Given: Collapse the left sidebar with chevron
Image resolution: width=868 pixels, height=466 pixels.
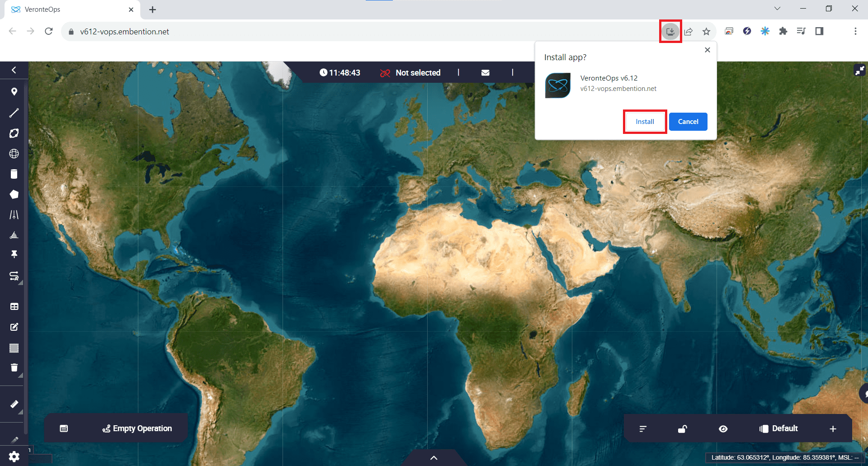Looking at the screenshot, I should pyautogui.click(x=14, y=70).
